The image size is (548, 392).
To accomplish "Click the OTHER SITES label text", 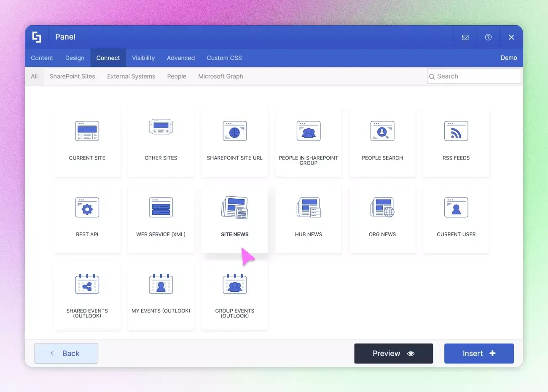I will [161, 158].
